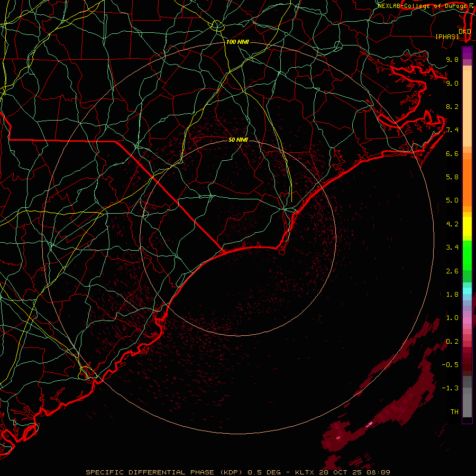Select the 4.2 scale value
The height and width of the screenshot is (476, 476).
click(x=452, y=224)
